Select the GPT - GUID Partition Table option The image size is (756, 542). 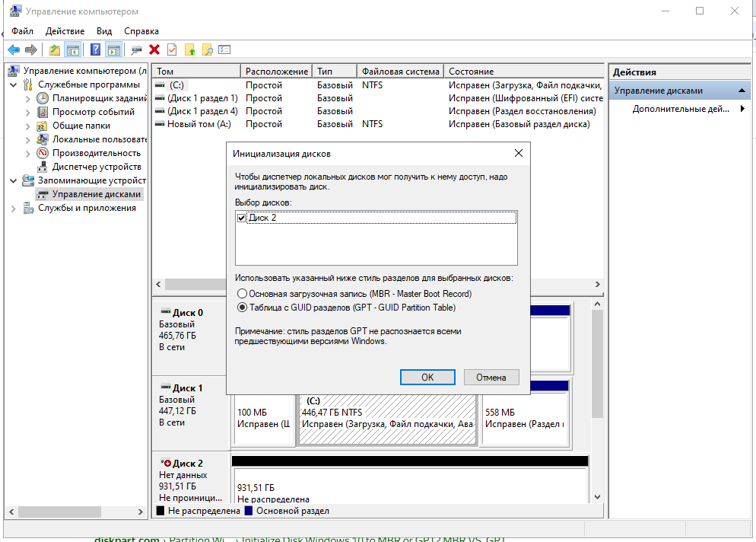click(x=243, y=308)
